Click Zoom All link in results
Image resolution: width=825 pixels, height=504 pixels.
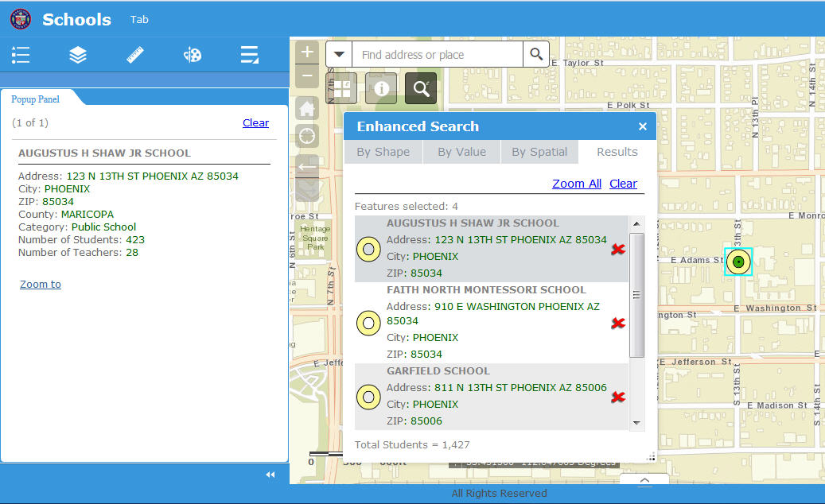click(x=577, y=184)
